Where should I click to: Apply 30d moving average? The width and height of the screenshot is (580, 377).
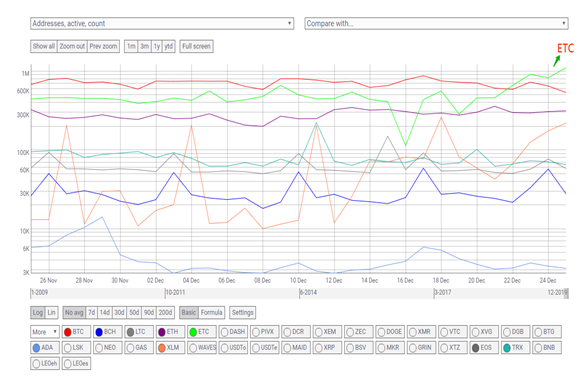tap(119, 313)
